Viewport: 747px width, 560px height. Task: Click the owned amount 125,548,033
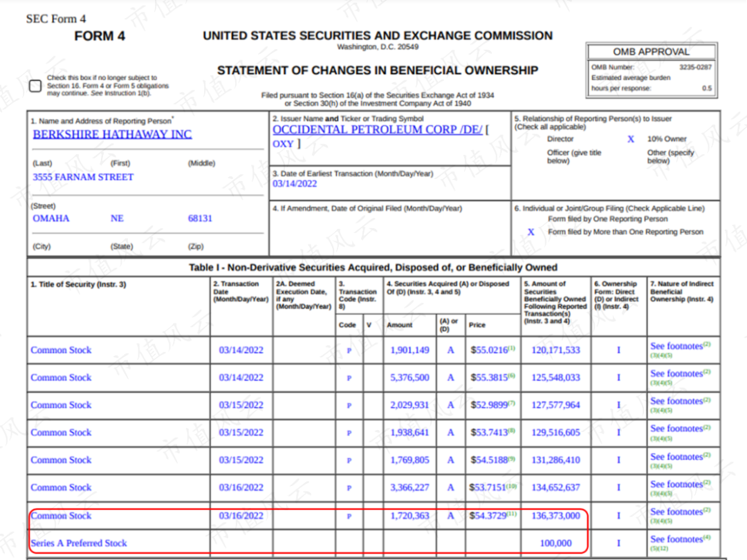pos(555,377)
